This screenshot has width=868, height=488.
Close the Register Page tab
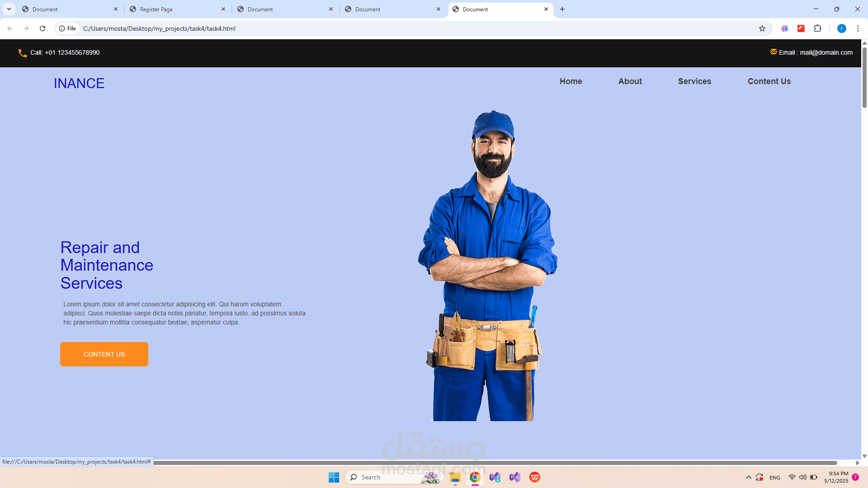(x=223, y=9)
